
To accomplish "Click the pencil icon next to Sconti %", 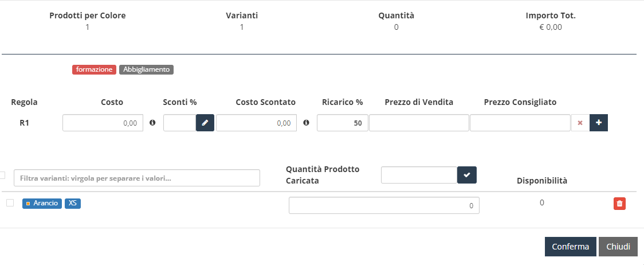I will tap(205, 123).
